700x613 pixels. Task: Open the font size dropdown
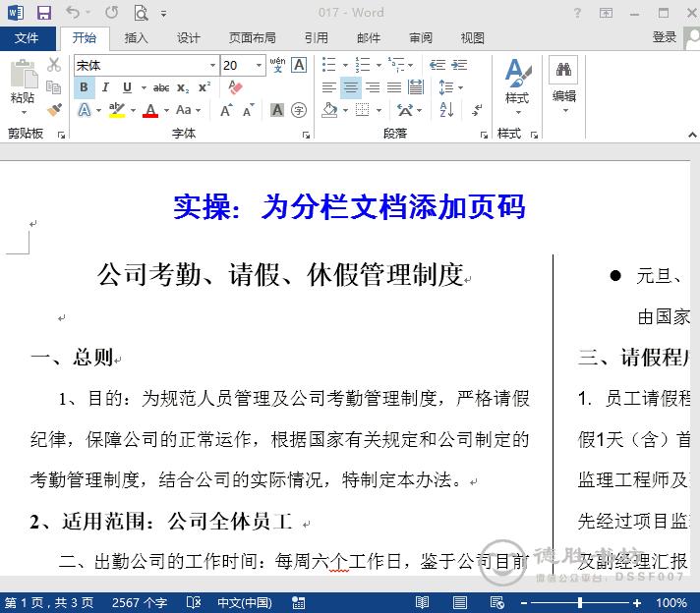click(259, 65)
